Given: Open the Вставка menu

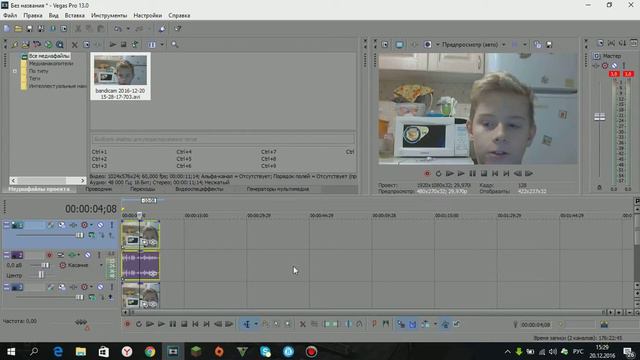Looking at the screenshot, I should (75, 16).
